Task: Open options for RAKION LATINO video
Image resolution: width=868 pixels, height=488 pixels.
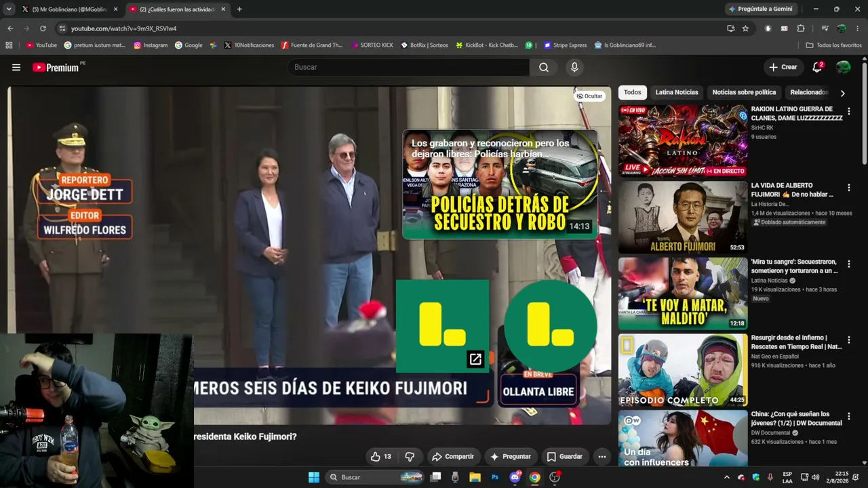Action: coord(848,111)
